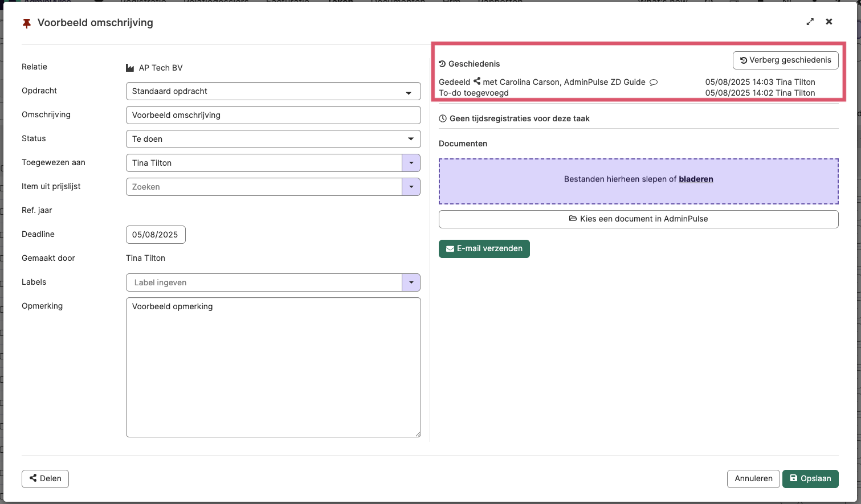Click the envelope icon on E-mail verzenden

point(450,248)
